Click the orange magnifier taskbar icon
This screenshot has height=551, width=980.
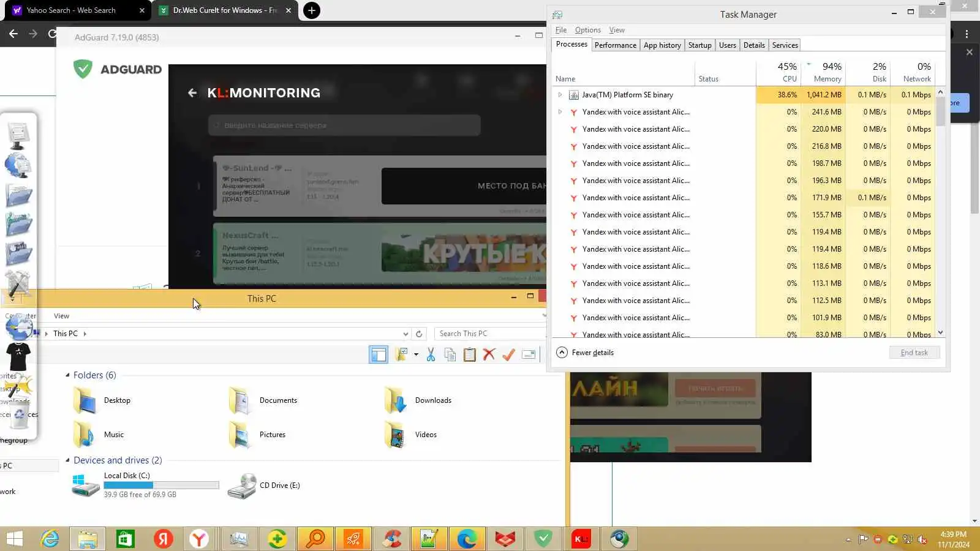tap(315, 539)
